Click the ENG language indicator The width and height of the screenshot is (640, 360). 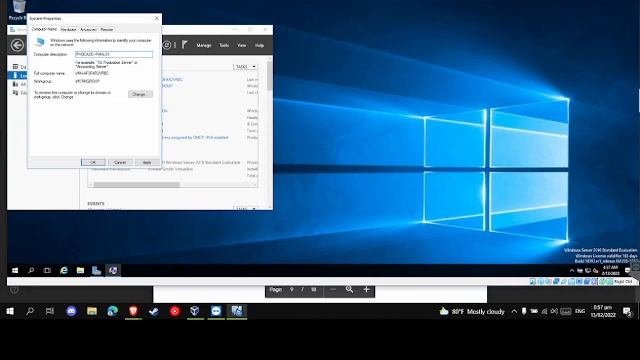coord(580,311)
